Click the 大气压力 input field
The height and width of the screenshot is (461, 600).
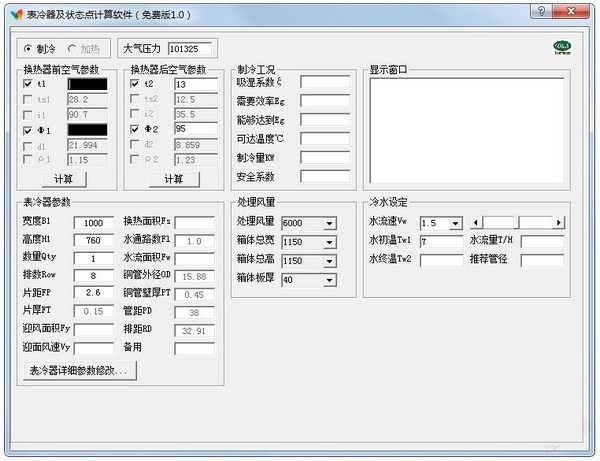pos(193,48)
